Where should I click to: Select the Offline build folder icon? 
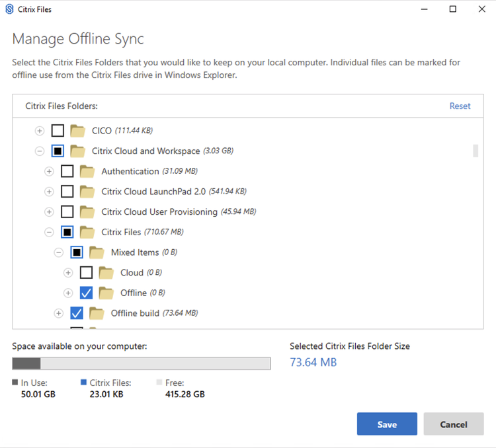(97, 313)
